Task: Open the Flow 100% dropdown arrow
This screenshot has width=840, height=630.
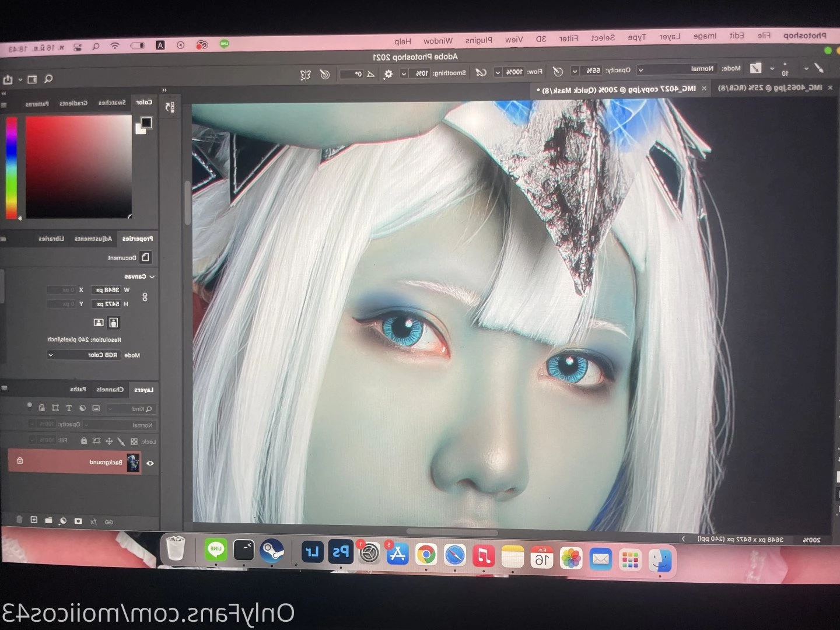Action: pyautogui.click(x=498, y=72)
